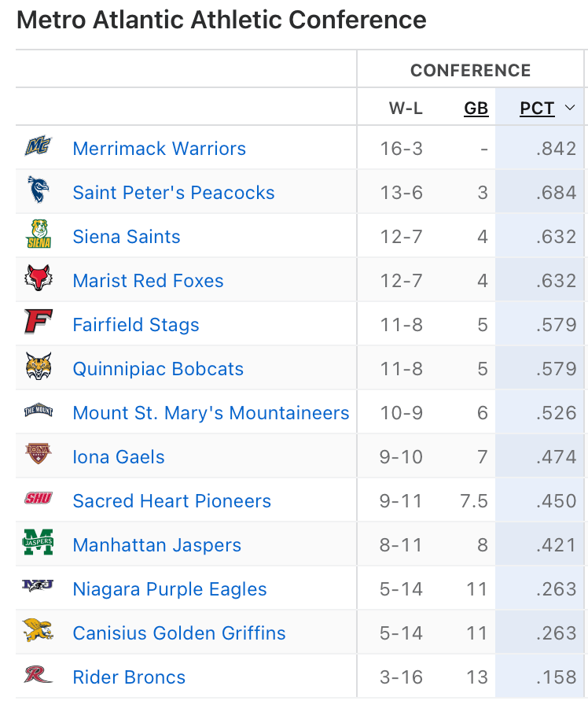Click the Quinnipiac Bobcats logo

(x=38, y=368)
